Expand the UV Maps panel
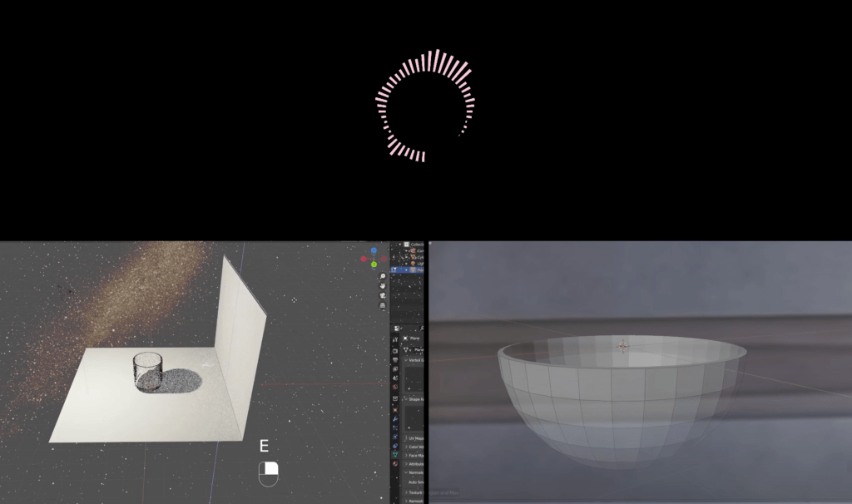The height and width of the screenshot is (504, 852). point(413,438)
